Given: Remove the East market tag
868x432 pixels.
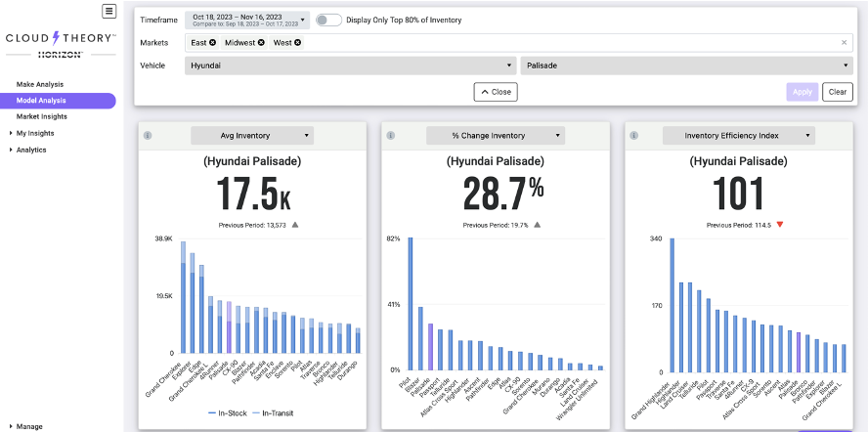Looking at the screenshot, I should 212,43.
